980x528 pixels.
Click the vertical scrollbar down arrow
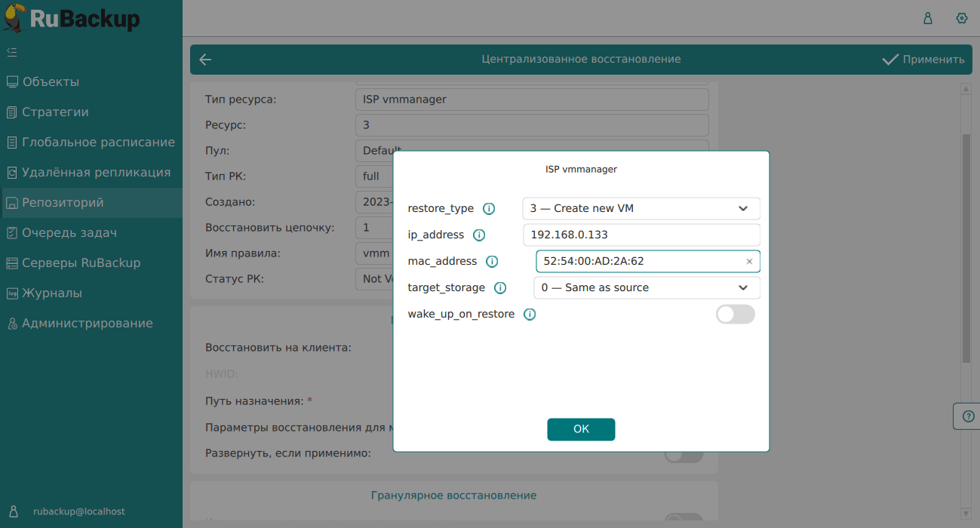966,514
